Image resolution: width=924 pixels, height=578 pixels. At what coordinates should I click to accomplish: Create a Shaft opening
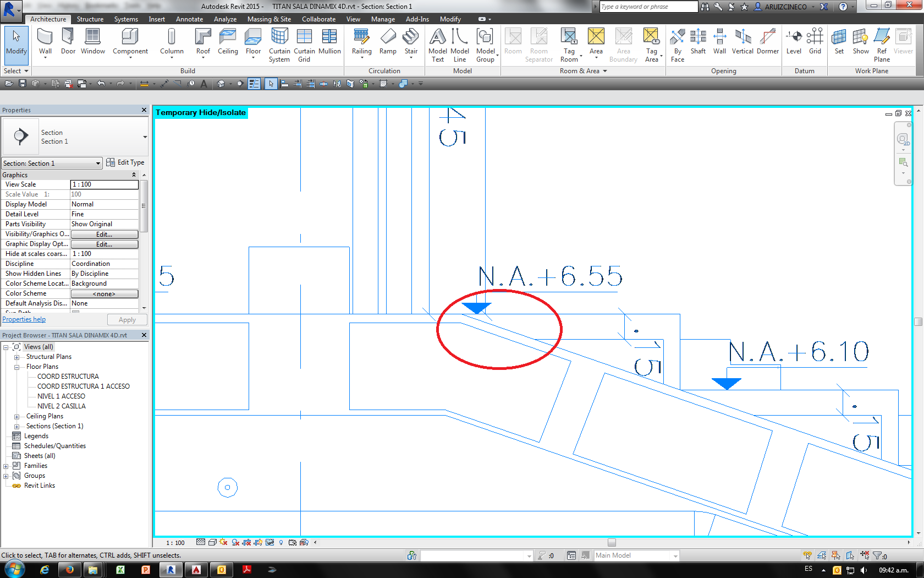point(698,41)
